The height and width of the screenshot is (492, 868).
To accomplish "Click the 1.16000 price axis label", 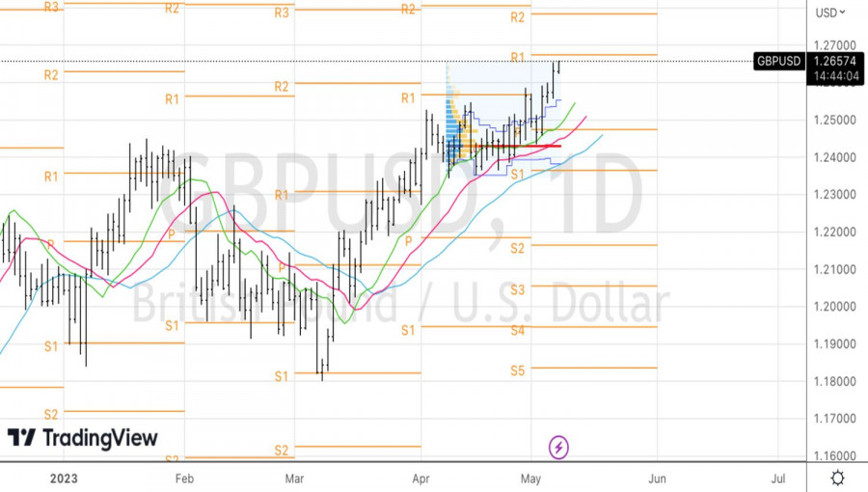I will pyautogui.click(x=835, y=455).
